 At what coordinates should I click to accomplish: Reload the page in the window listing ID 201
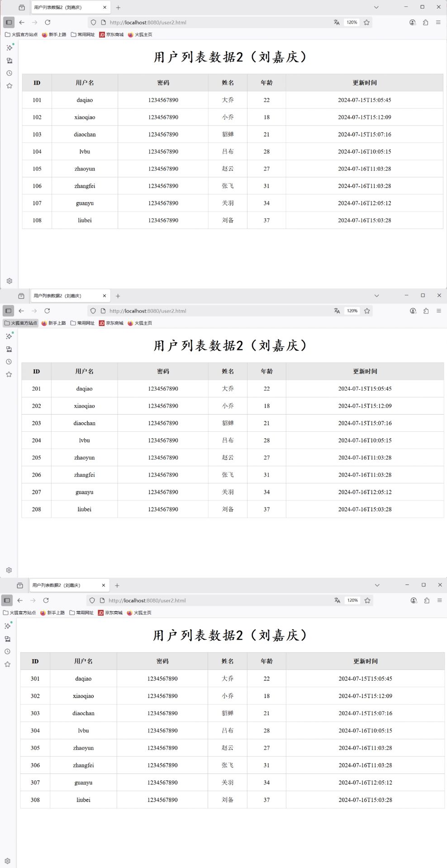[47, 311]
